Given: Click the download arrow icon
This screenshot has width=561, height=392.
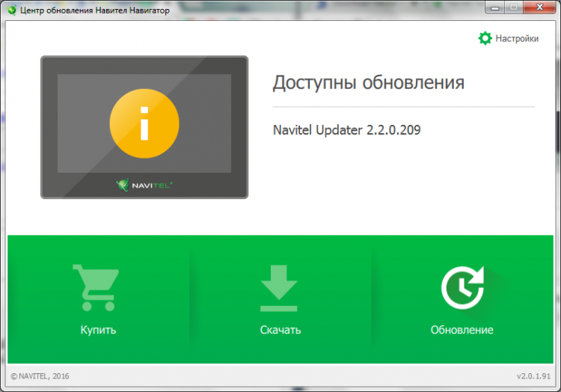Looking at the screenshot, I should (x=279, y=288).
